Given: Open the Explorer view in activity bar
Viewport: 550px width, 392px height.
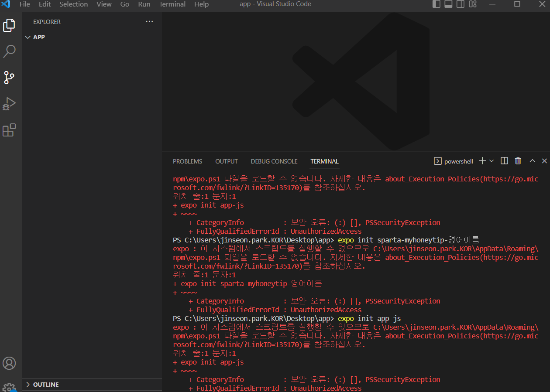Looking at the screenshot, I should (x=9, y=25).
